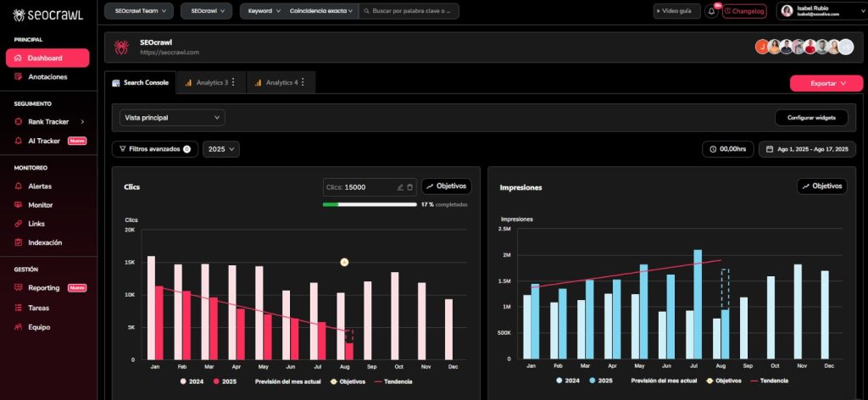This screenshot has height=400, width=868.
Task: Open the Ago 1 - Ago 17 date picker
Action: pyautogui.click(x=807, y=149)
